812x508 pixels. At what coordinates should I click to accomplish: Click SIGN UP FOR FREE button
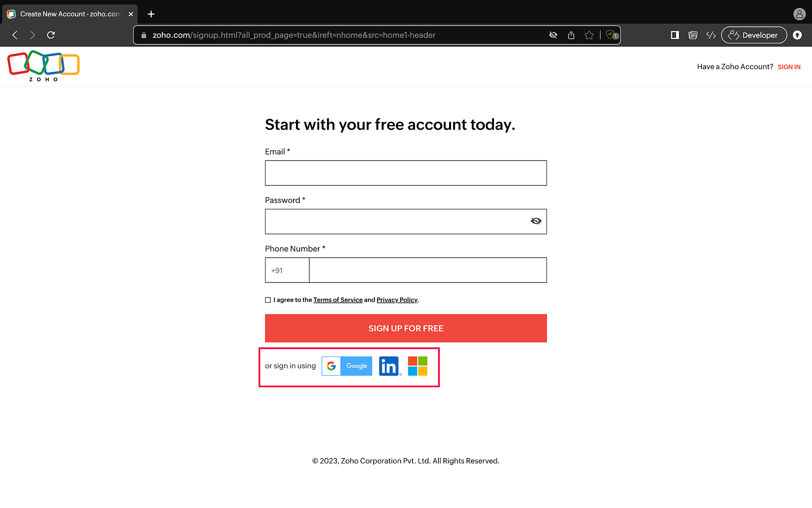(406, 328)
